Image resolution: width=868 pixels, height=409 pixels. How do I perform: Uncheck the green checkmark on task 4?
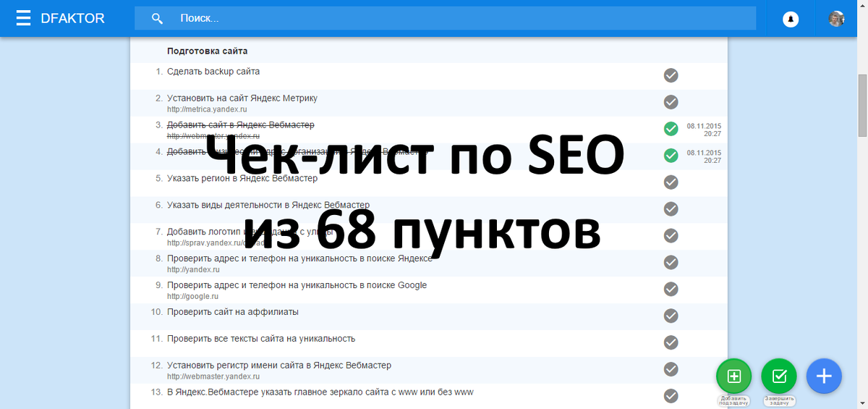click(671, 155)
